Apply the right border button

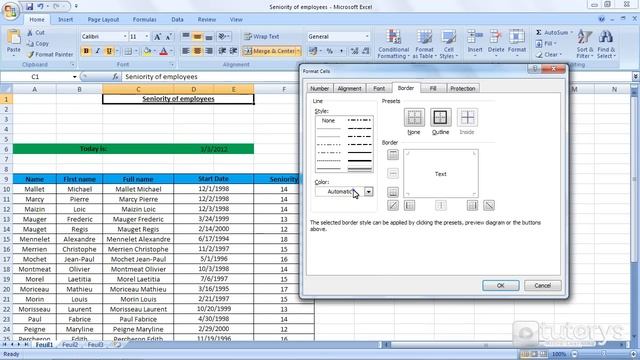[472, 205]
